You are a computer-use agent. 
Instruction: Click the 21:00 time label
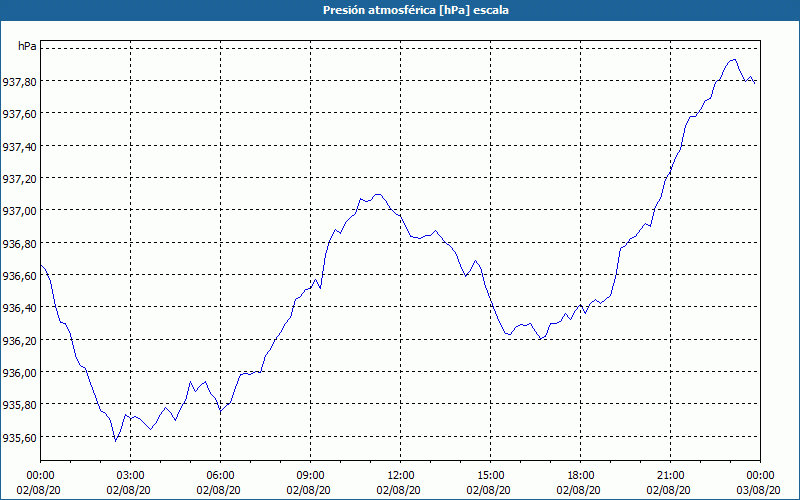click(670, 475)
